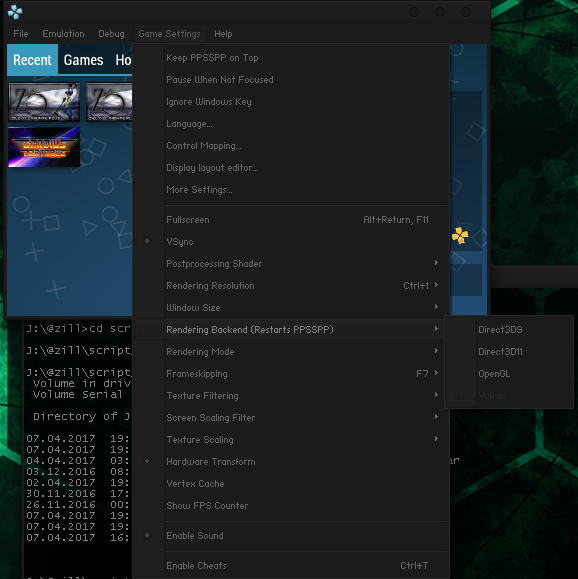Expand Texture Scaling submenu
The image size is (578, 579).
pyautogui.click(x=292, y=439)
